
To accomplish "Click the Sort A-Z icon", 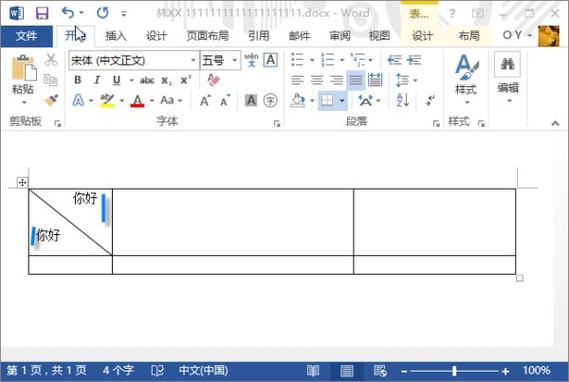I will coord(403,100).
